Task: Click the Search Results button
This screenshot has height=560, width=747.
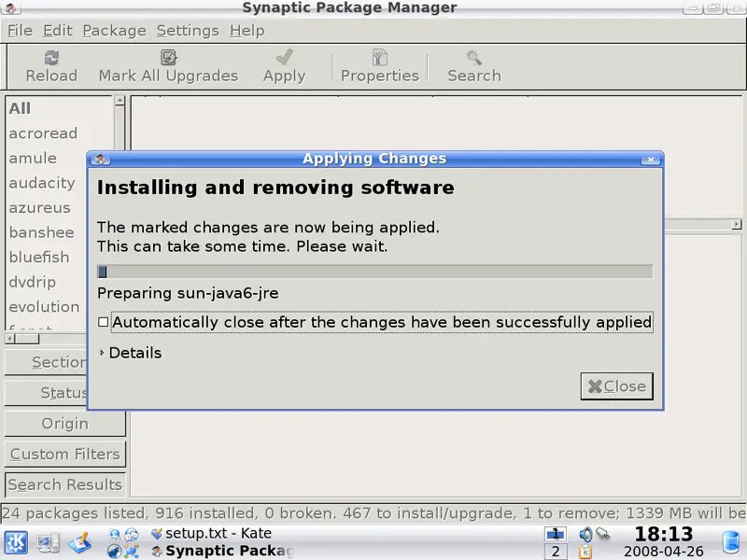Action: [64, 484]
